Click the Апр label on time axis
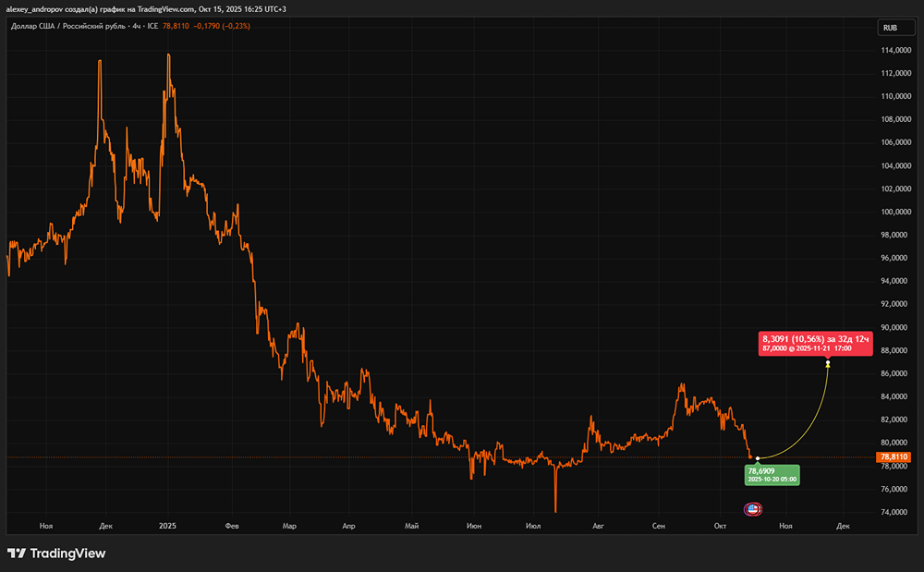924x572 pixels. pos(349,526)
